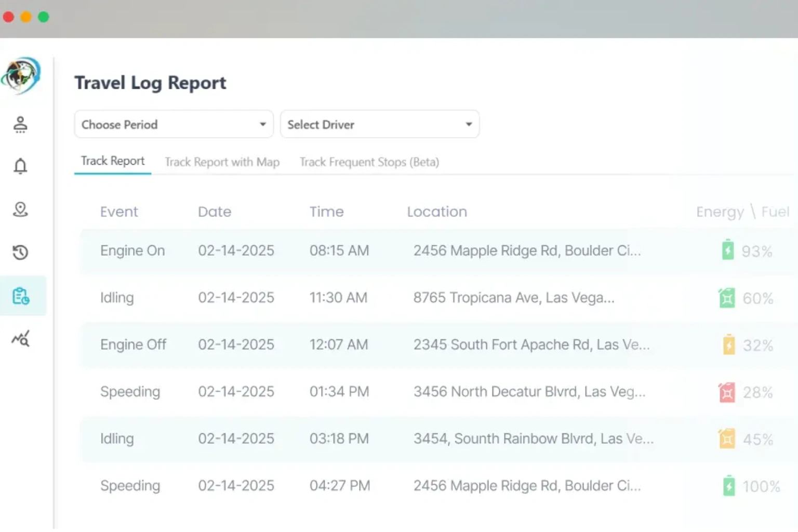798x532 pixels.
Task: Click the app logo at top left
Action: click(x=22, y=76)
